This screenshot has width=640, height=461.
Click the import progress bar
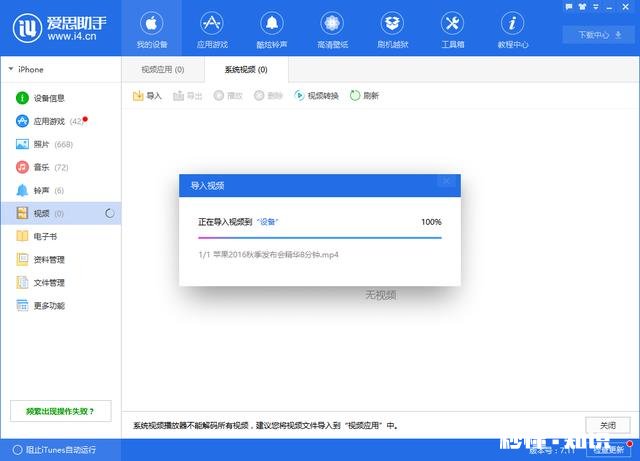(320, 237)
